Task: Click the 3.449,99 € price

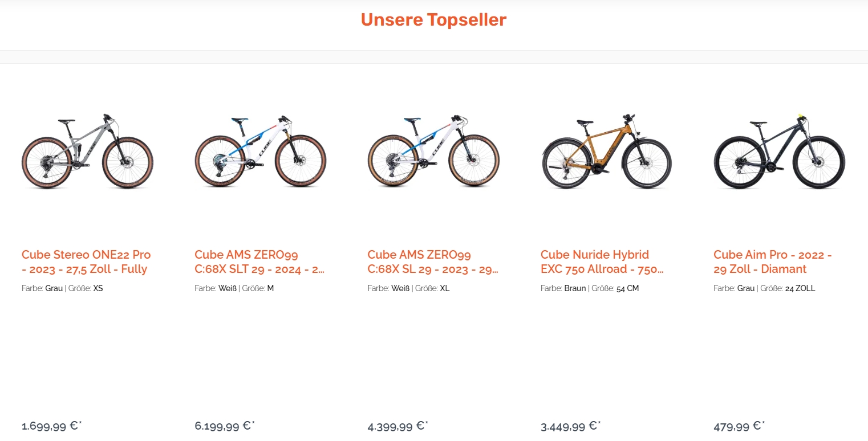Action: tap(571, 426)
